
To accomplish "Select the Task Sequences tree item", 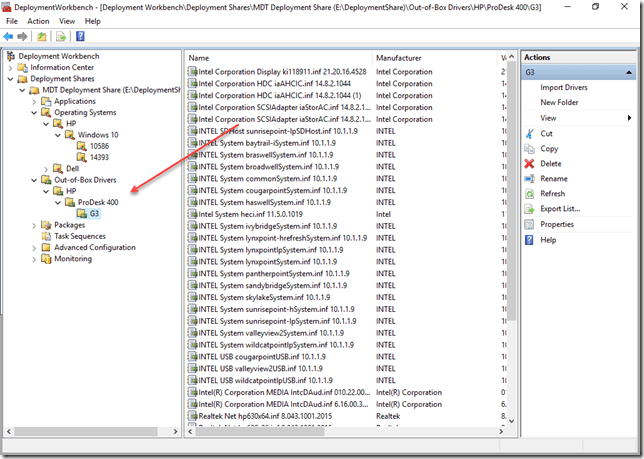I will 79,236.
